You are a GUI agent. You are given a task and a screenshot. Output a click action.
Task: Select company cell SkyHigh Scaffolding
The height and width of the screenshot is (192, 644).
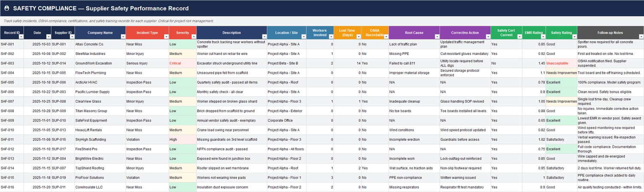(x=100, y=140)
